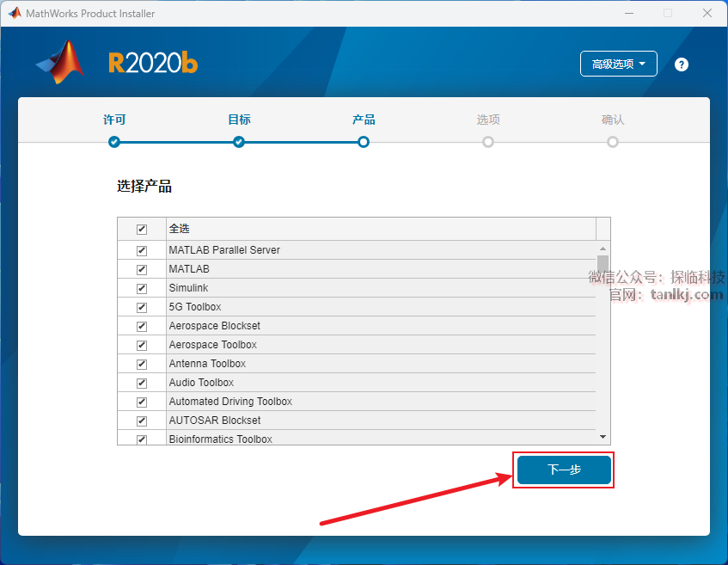
Task: Select the Antenna Toolbox row text
Action: (x=207, y=364)
